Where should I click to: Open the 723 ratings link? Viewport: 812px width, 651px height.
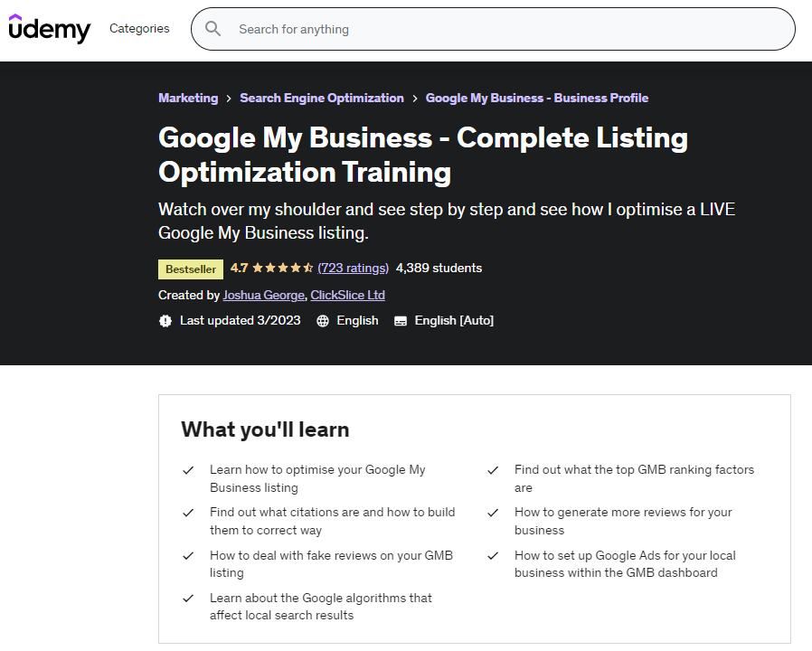(354, 268)
